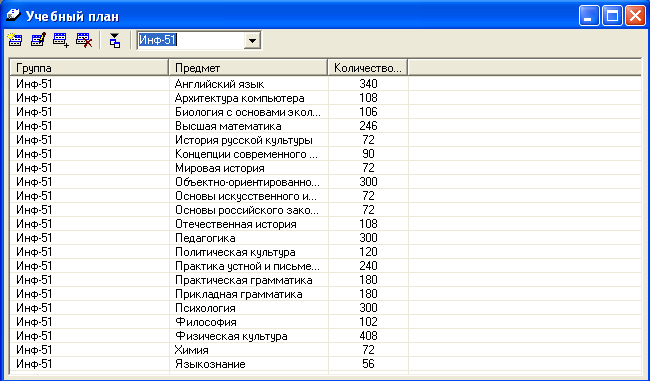Click the 56 value for Языкознание
The image size is (650, 381).
tap(369, 364)
